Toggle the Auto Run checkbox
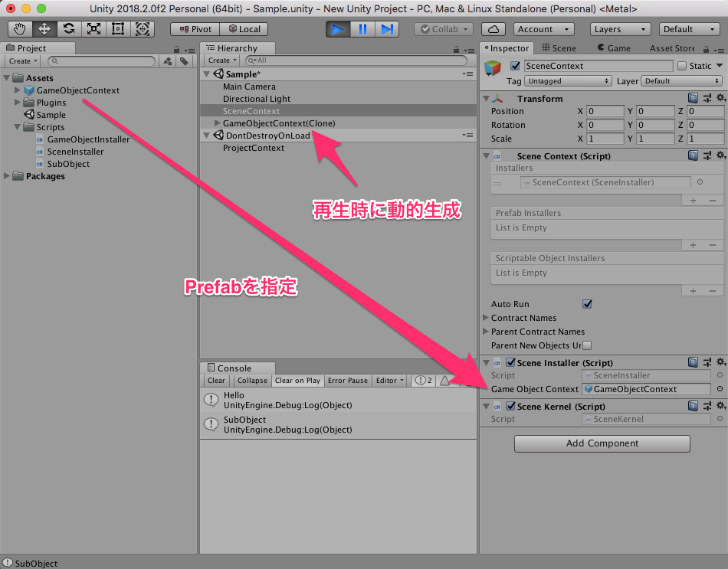Screen dimensions: 728x569 (x=587, y=304)
